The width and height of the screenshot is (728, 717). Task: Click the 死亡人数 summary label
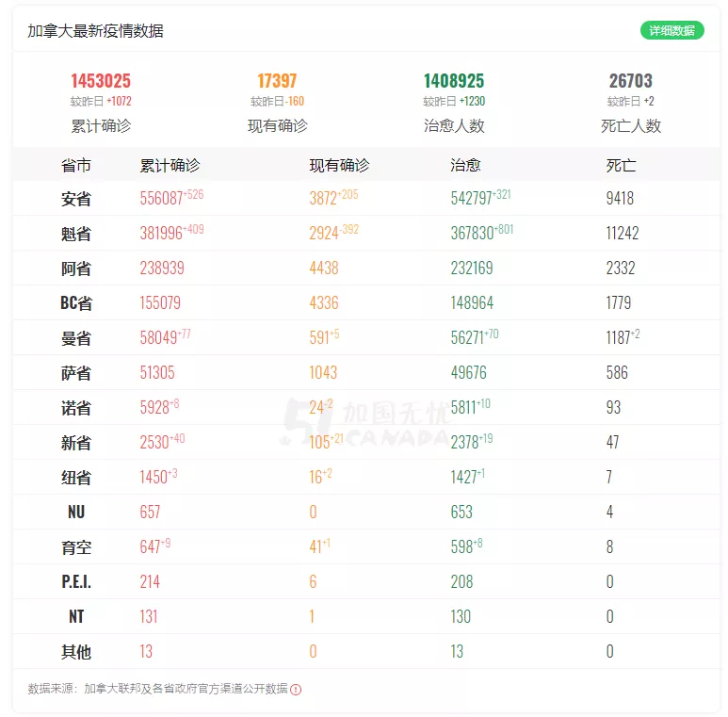630,126
